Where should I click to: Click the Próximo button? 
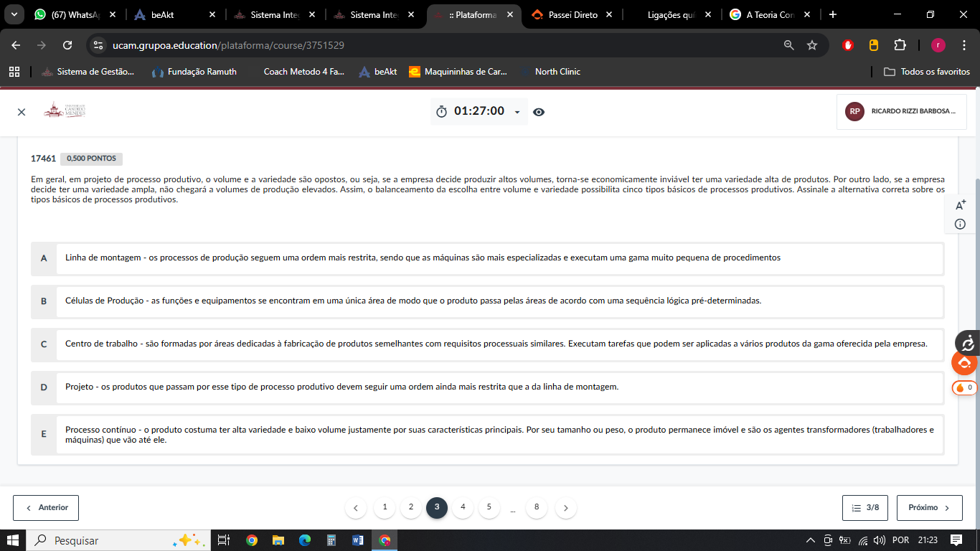click(x=929, y=508)
